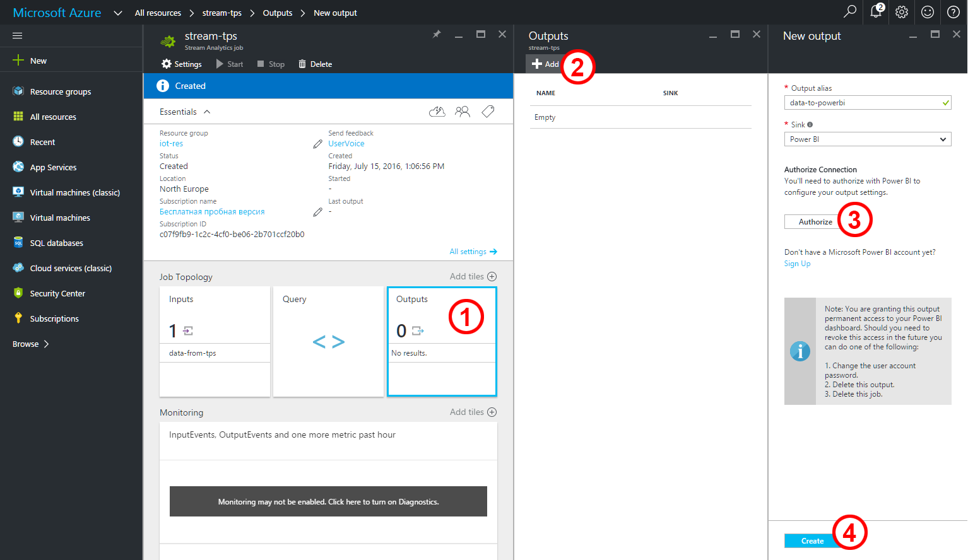Toggle the hamburger sidebar menu

[18, 36]
